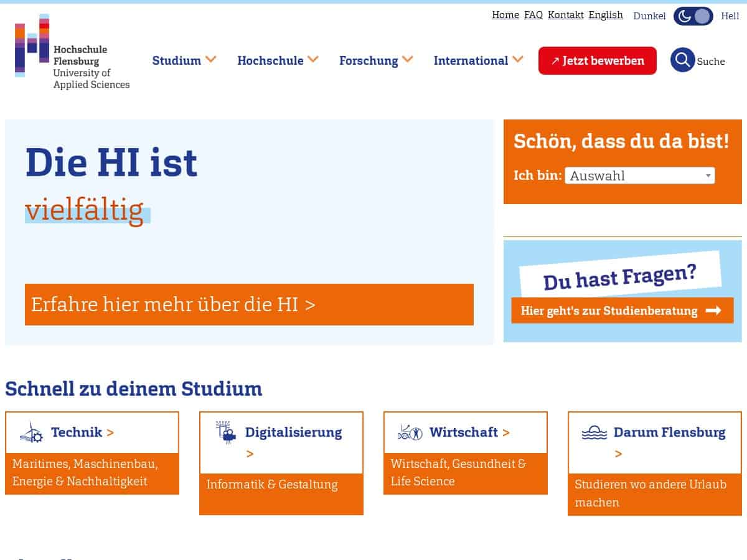Switch the site to English
The width and height of the screenshot is (747, 560).
point(606,15)
